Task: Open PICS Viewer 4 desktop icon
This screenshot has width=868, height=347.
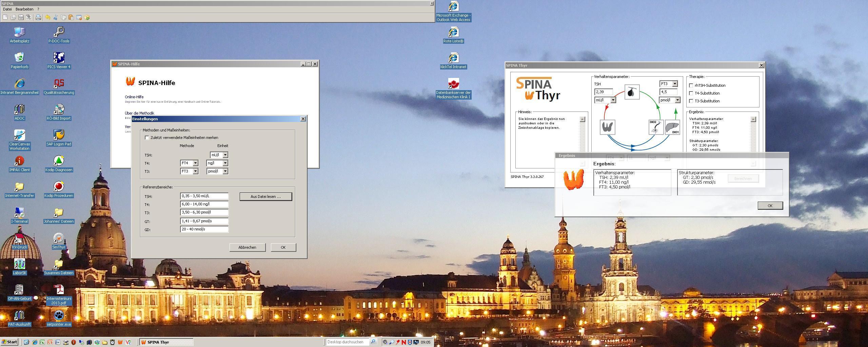Action: pyautogui.click(x=59, y=61)
